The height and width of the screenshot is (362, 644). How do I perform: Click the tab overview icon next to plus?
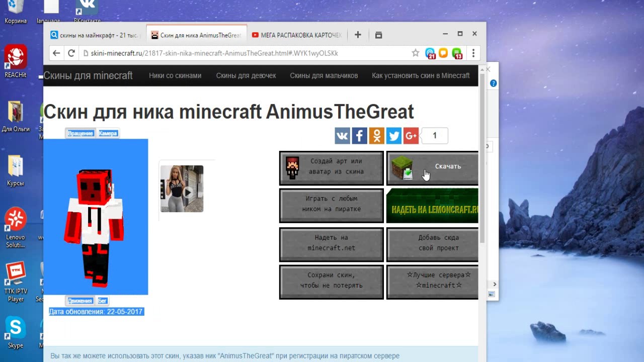379,35
